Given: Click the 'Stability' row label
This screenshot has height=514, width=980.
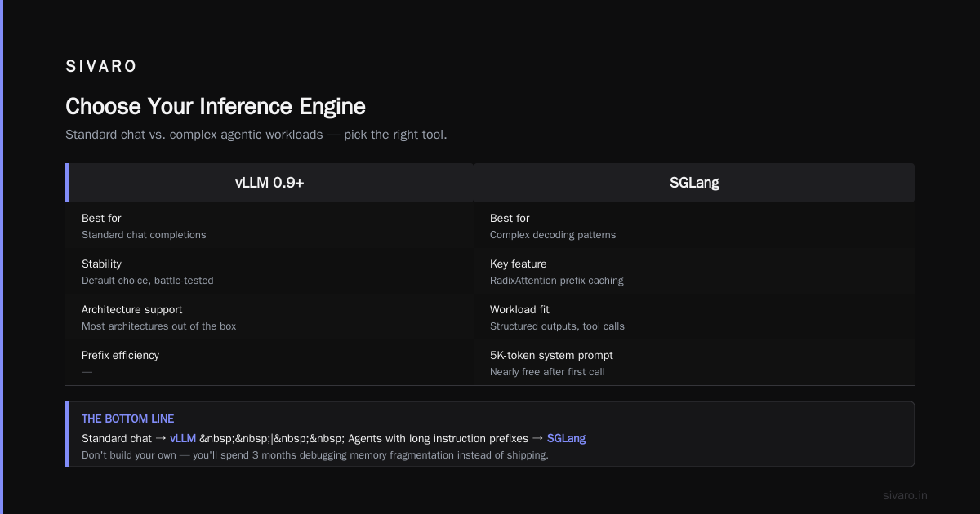Looking at the screenshot, I should (101, 264).
